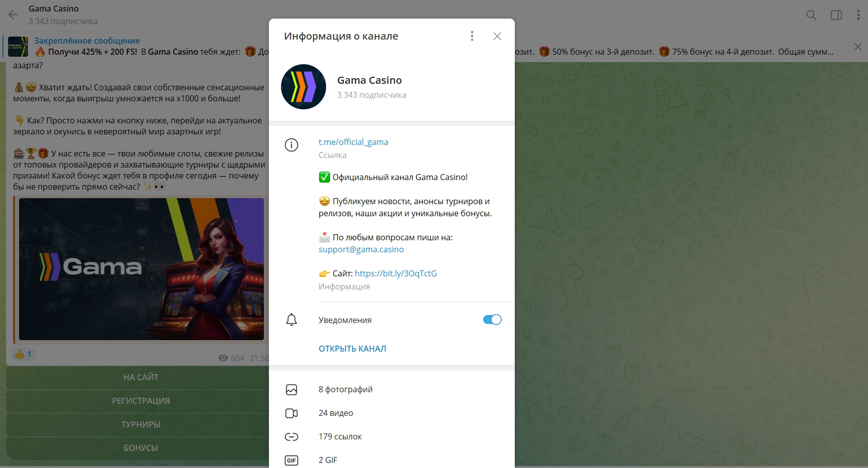This screenshot has width=868, height=468.
Task: Open the https://bit.ly/3OqTctG site link
Action: [x=396, y=273]
